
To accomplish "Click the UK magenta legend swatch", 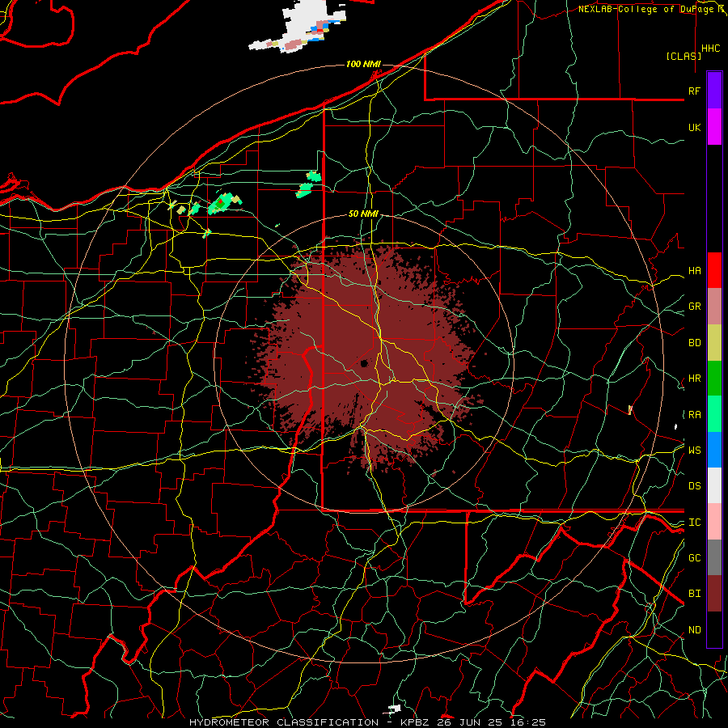I will [x=714, y=127].
